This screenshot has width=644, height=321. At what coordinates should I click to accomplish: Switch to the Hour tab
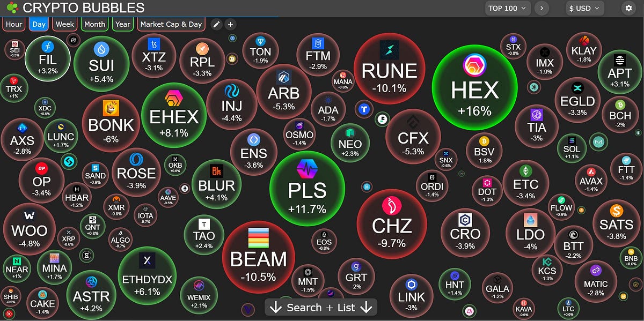click(x=14, y=24)
